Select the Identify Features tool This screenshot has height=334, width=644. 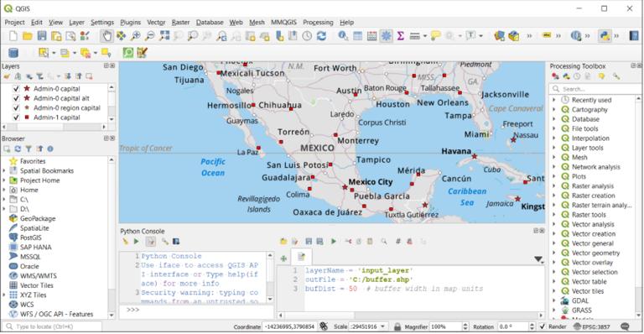point(343,36)
